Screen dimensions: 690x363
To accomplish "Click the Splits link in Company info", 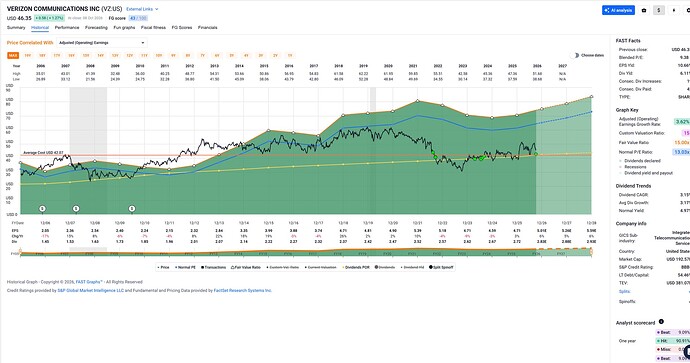I will point(624,291).
